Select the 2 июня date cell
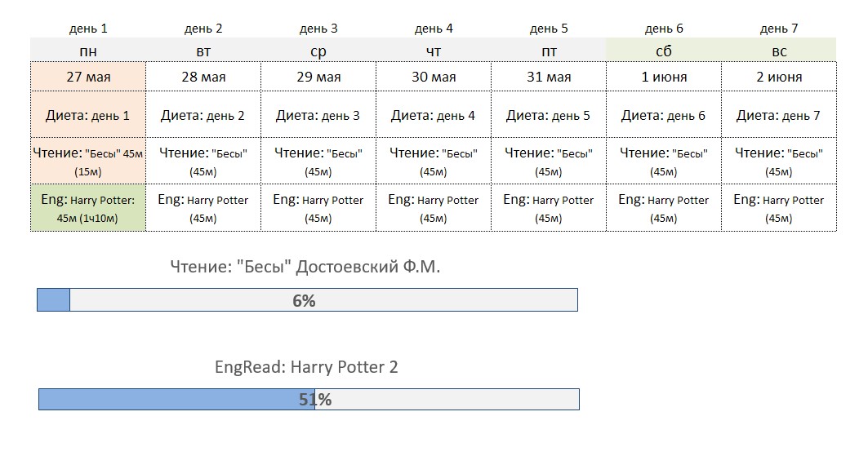The width and height of the screenshot is (868, 456). coord(779,77)
